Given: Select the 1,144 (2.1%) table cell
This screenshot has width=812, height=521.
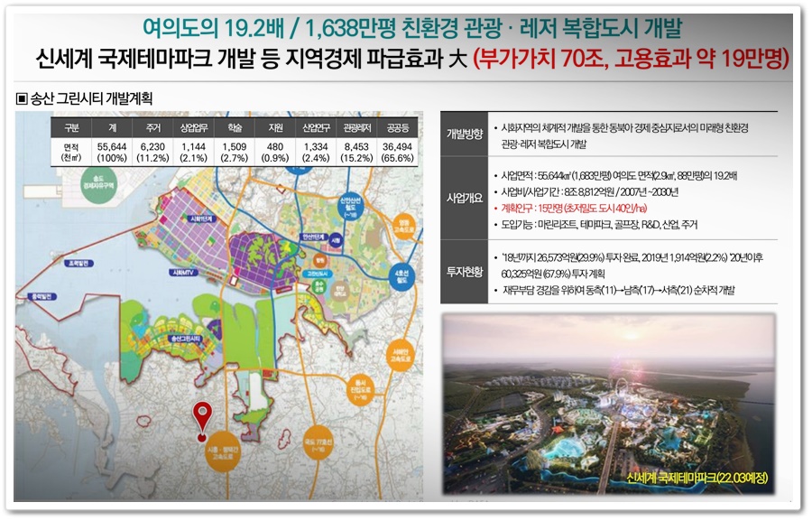Looking at the screenshot, I should (x=194, y=152).
